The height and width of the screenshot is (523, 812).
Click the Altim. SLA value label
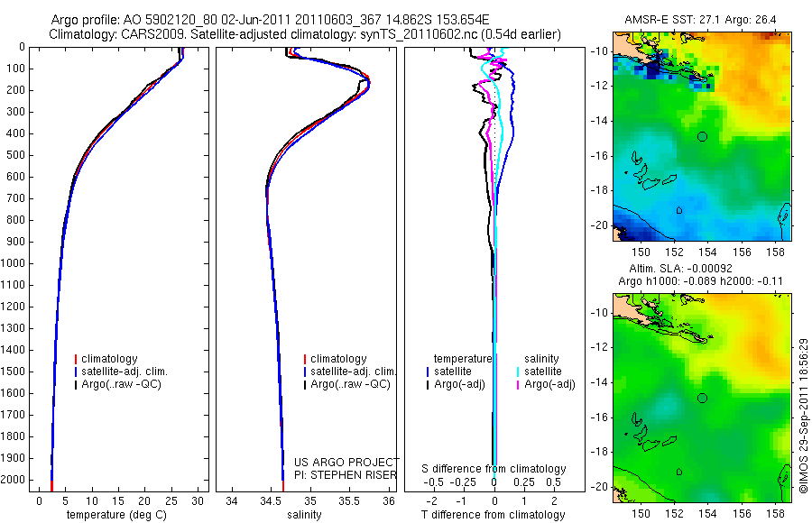coord(680,269)
